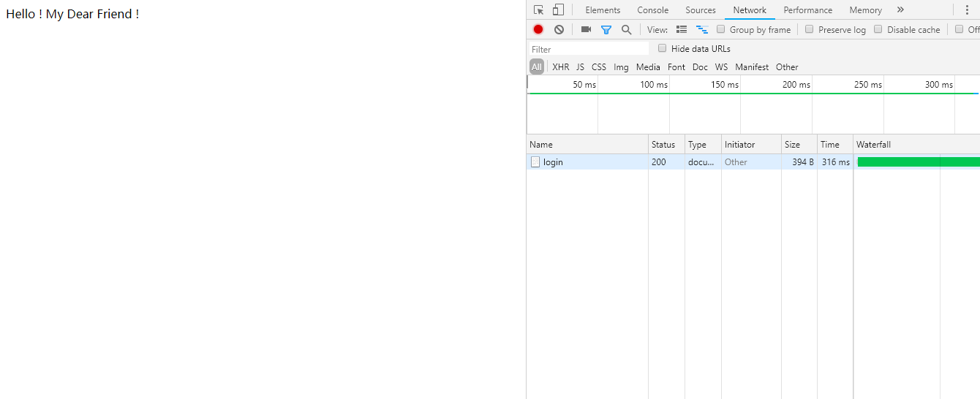Click the 394 B size value
The height and width of the screenshot is (399, 980).
click(x=803, y=162)
